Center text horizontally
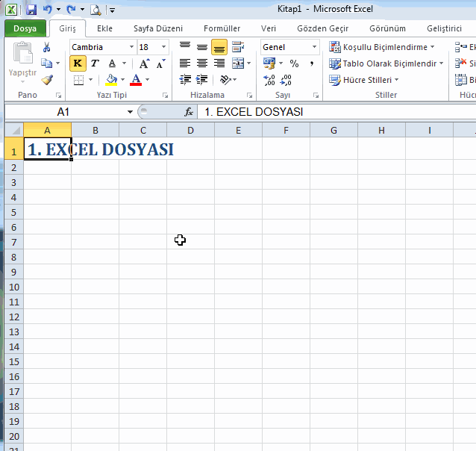The image size is (476, 451). [202, 63]
